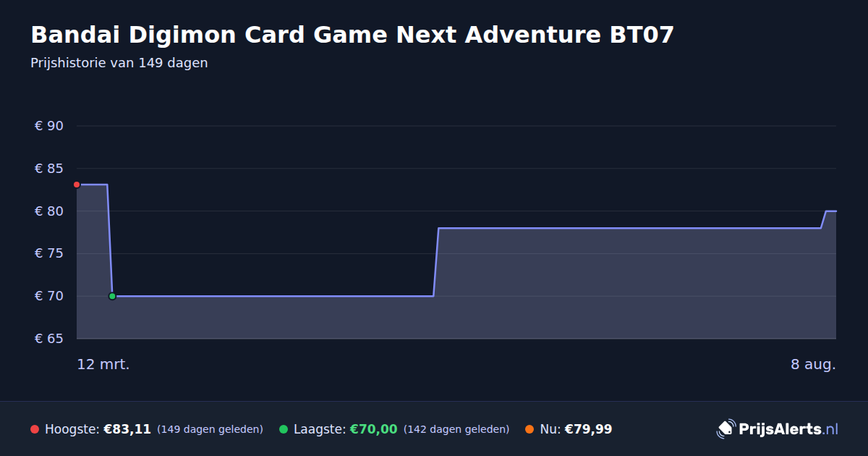Click the green lowest-price marker on chart
The width and height of the screenshot is (868, 456).
[112, 296]
